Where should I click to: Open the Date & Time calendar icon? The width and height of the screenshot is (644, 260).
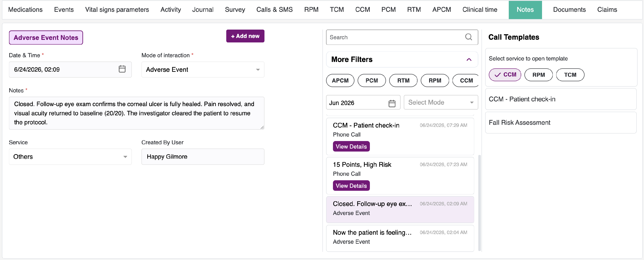(122, 69)
